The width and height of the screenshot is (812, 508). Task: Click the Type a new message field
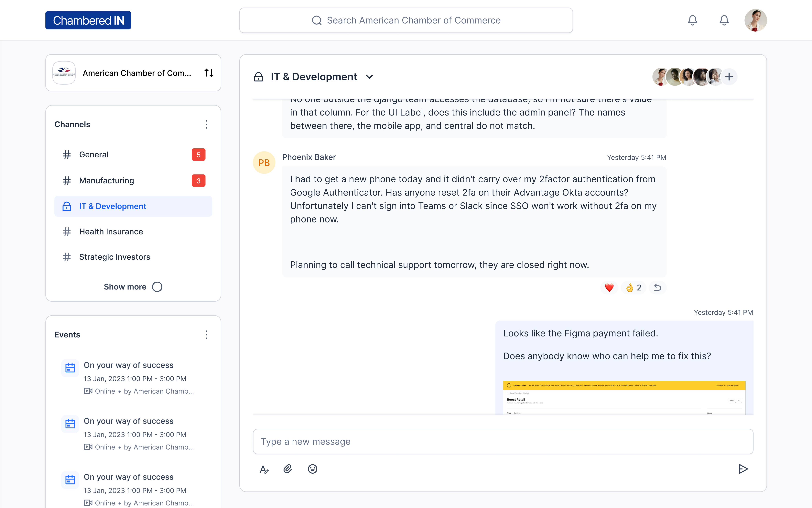(503, 441)
